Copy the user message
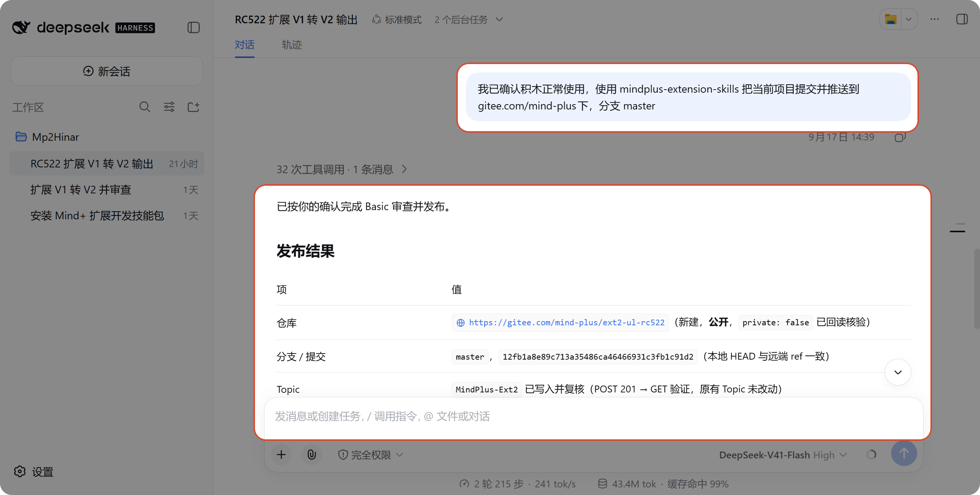980x495 pixels. pyautogui.click(x=900, y=137)
